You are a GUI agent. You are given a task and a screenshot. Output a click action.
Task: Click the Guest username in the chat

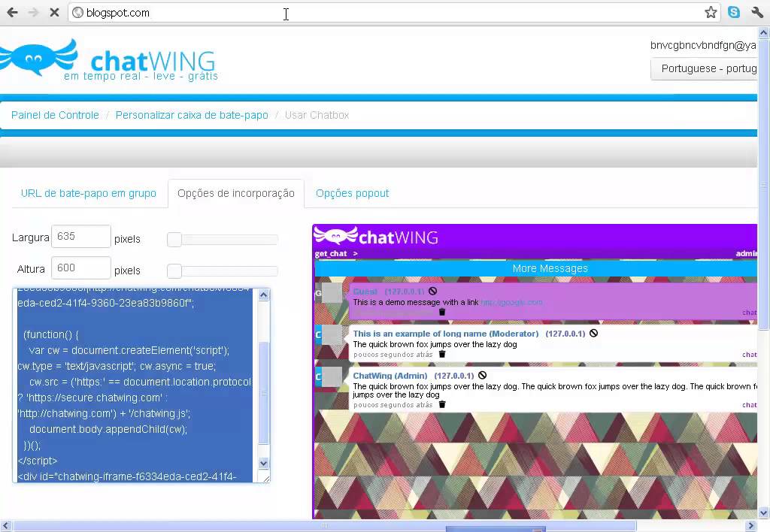coord(365,292)
